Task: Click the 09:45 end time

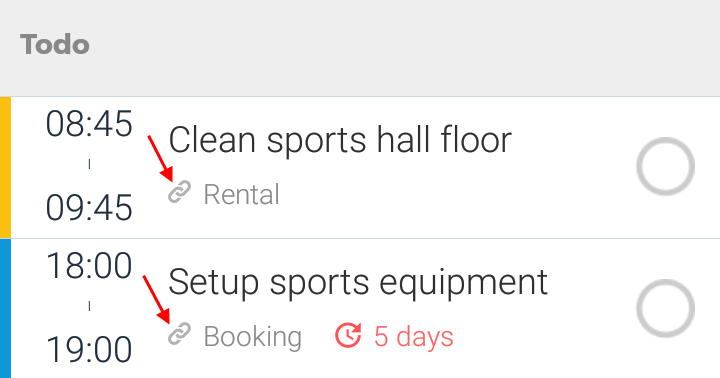Action: coord(89,208)
